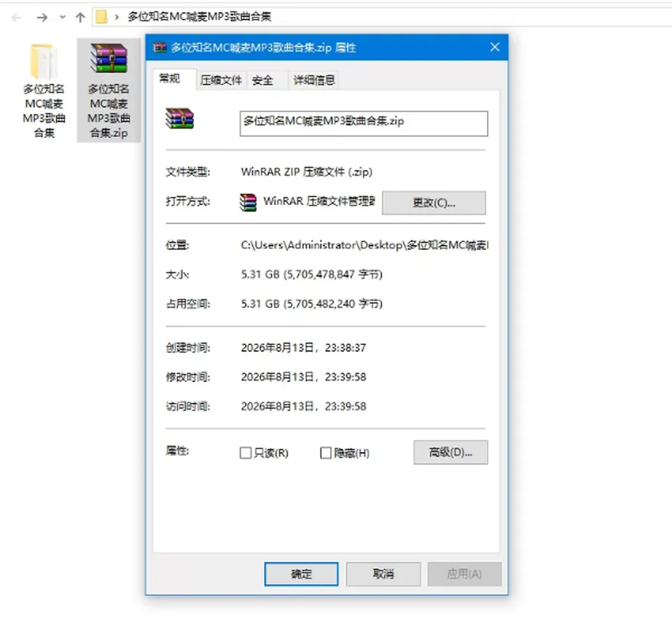Screen dimensions: 672x627
Task: Expand the address bar path chevron
Action: click(x=117, y=17)
